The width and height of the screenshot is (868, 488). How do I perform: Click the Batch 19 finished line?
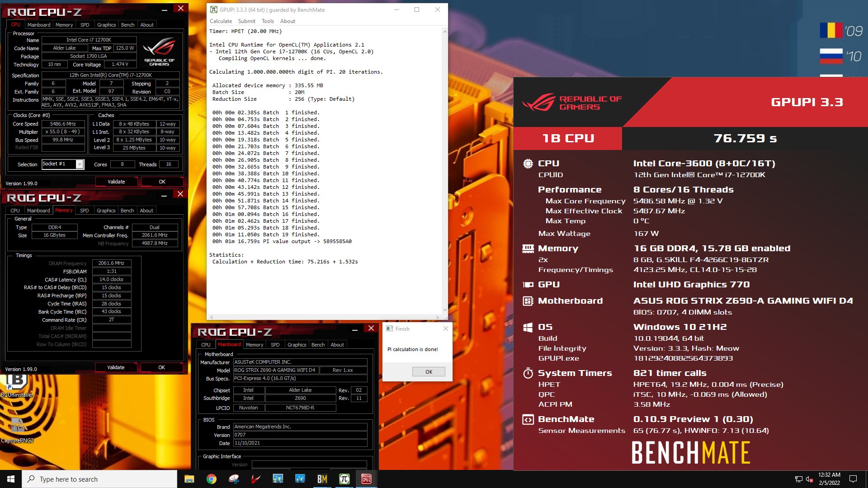pyautogui.click(x=266, y=235)
